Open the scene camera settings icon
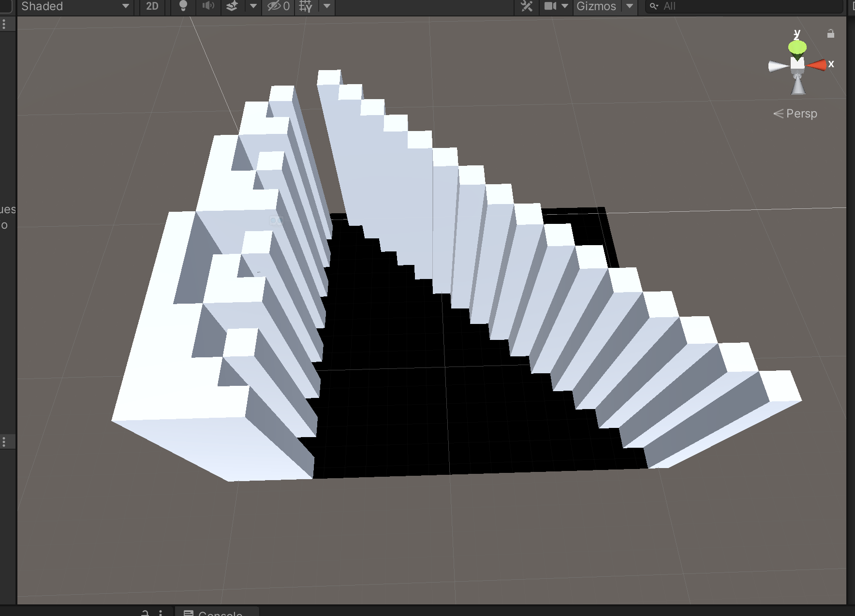The height and width of the screenshot is (616, 855). [x=550, y=6]
